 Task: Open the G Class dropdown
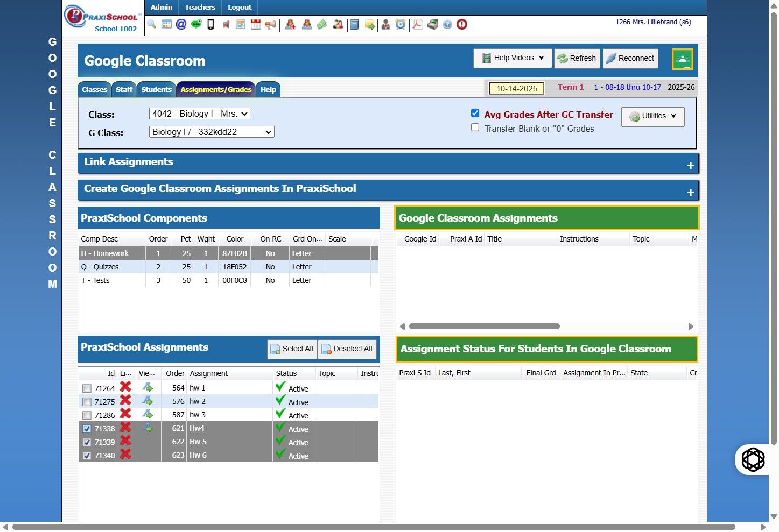(212, 132)
